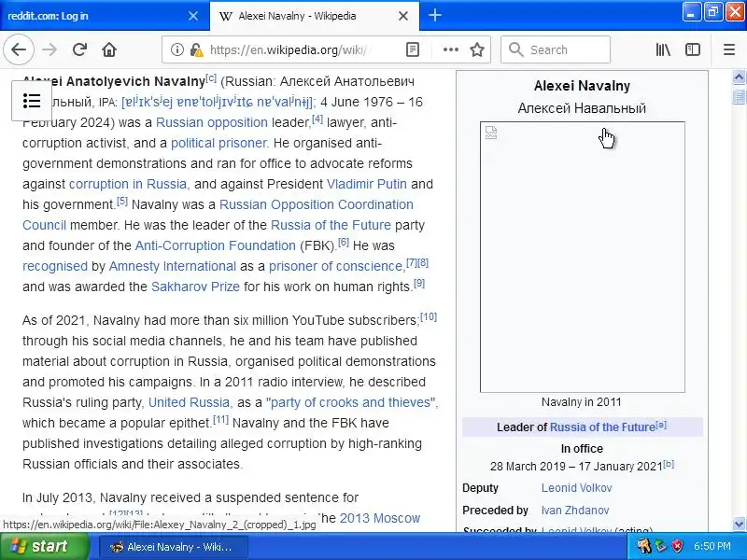
Task: Click the padlock connection security icon
Action: click(196, 49)
